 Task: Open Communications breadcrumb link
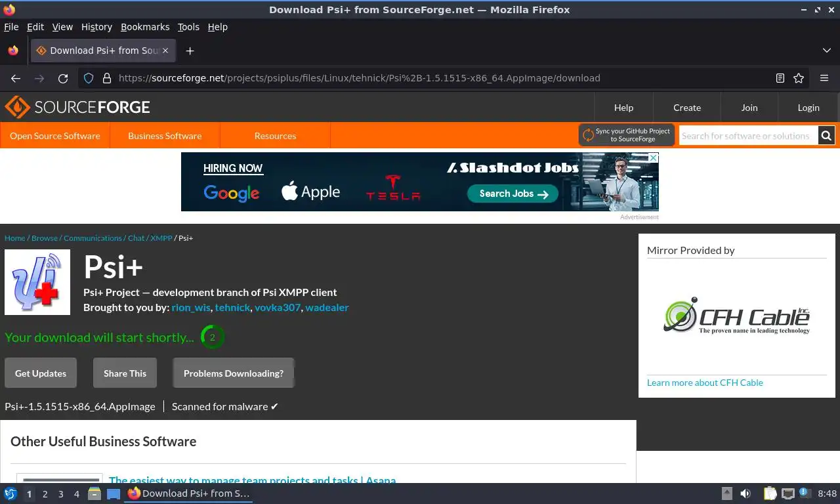click(93, 238)
